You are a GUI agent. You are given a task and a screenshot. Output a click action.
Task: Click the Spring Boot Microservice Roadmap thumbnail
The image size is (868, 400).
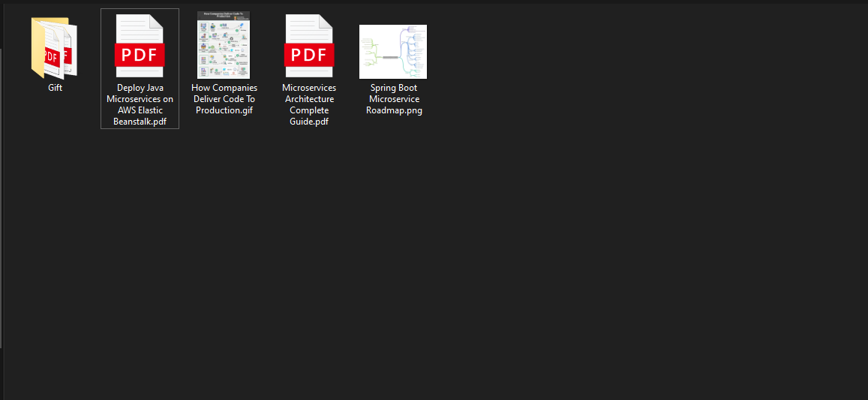tap(393, 52)
